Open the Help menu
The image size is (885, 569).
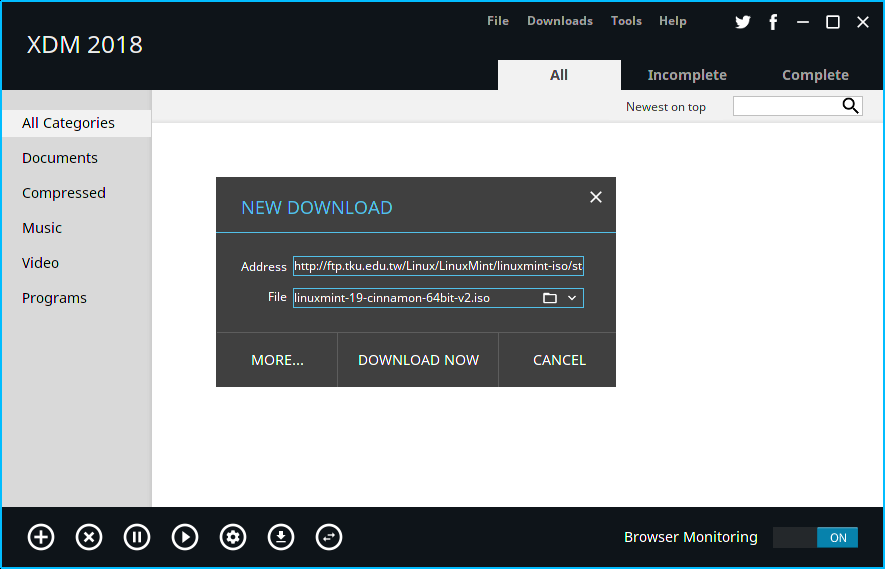[673, 21]
